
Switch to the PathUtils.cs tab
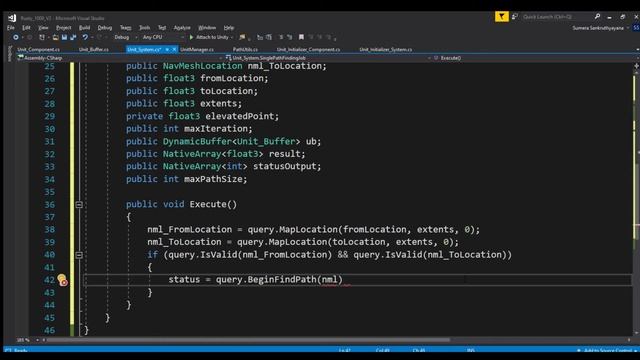coord(245,49)
